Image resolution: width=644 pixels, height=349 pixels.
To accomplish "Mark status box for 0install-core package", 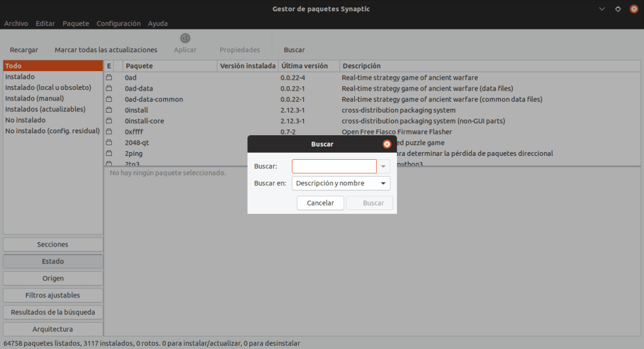I will 109,121.
